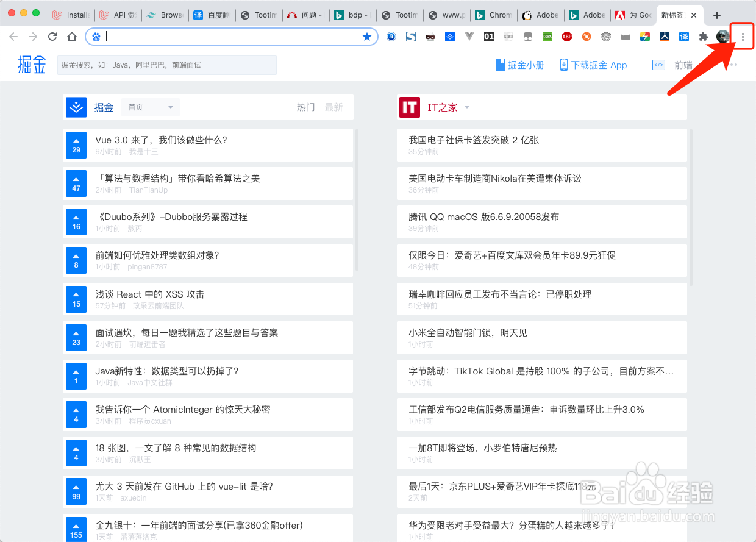756x542 pixels.
Task: Navigate back in browser history
Action: (x=13, y=37)
